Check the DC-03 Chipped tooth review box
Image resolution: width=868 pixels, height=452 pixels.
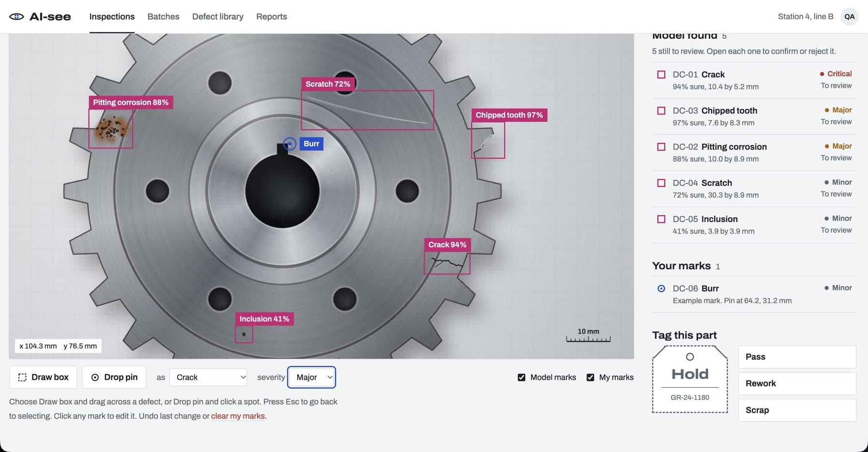(x=661, y=111)
